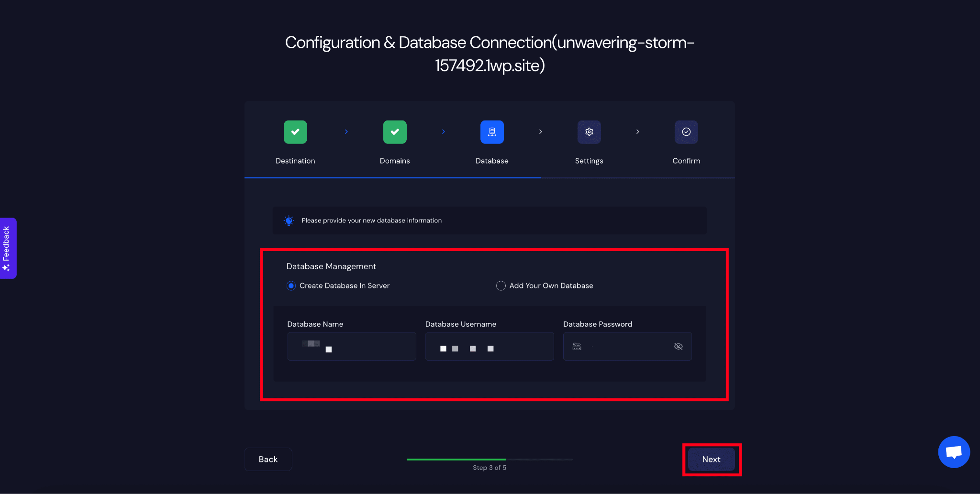Viewport: 980px width, 494px height.
Task: Toggle database password visibility eye icon
Action: point(678,347)
